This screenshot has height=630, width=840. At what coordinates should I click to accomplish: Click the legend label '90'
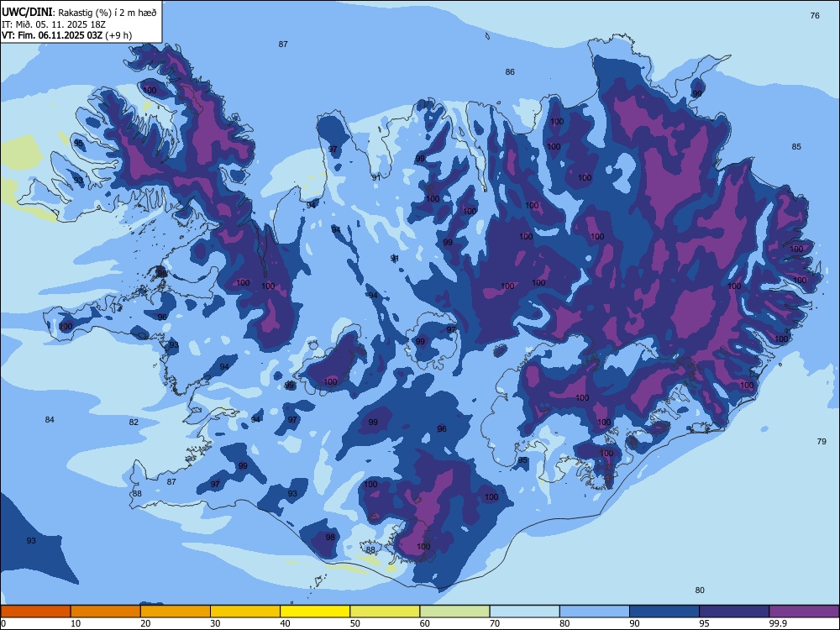(x=634, y=623)
